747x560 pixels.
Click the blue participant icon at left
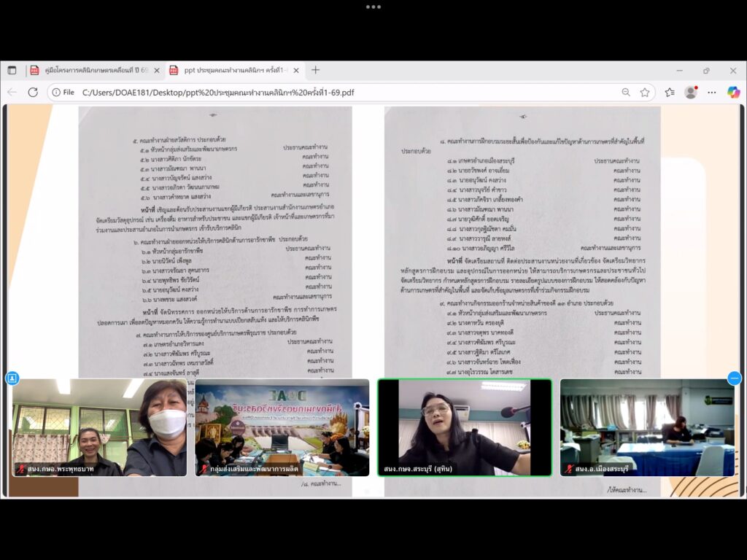point(12,378)
